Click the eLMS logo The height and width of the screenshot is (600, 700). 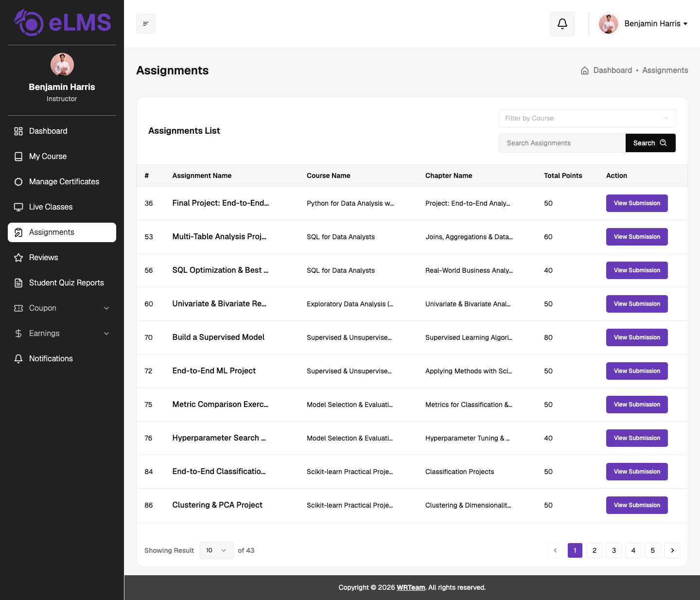62,22
